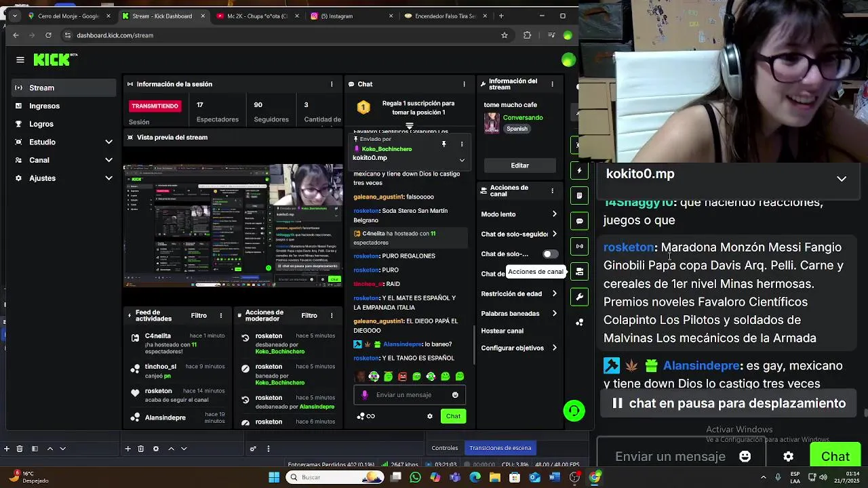Open browser extensions puzzle icon
Image resolution: width=868 pixels, height=488 pixels.
[x=527, y=35]
